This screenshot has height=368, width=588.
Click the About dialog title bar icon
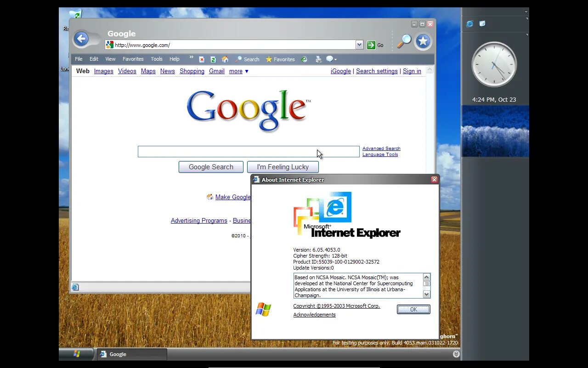click(x=256, y=179)
